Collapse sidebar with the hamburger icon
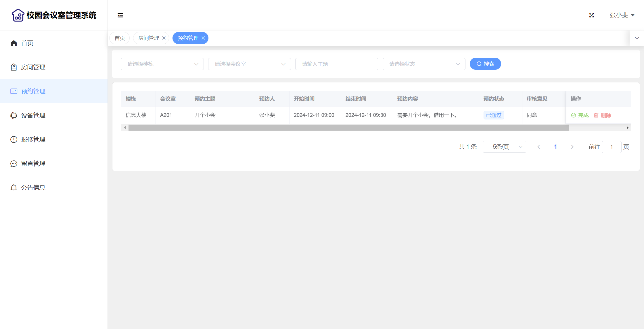Screen dimensions: 644x329 (x=120, y=15)
